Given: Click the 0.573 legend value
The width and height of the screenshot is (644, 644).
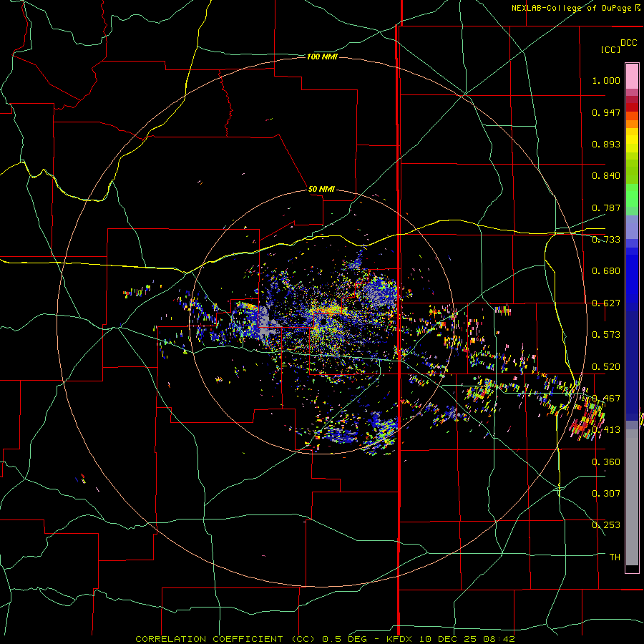Looking at the screenshot, I should tap(606, 335).
